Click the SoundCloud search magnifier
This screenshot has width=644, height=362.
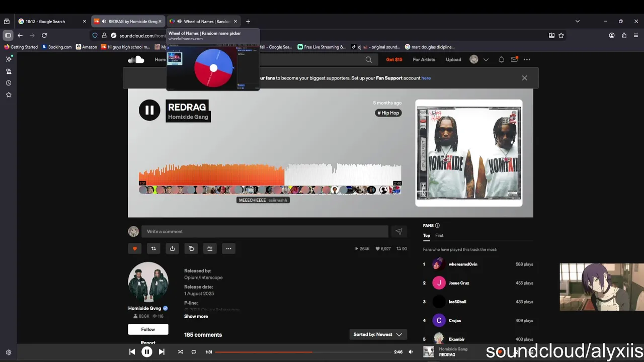click(x=369, y=60)
